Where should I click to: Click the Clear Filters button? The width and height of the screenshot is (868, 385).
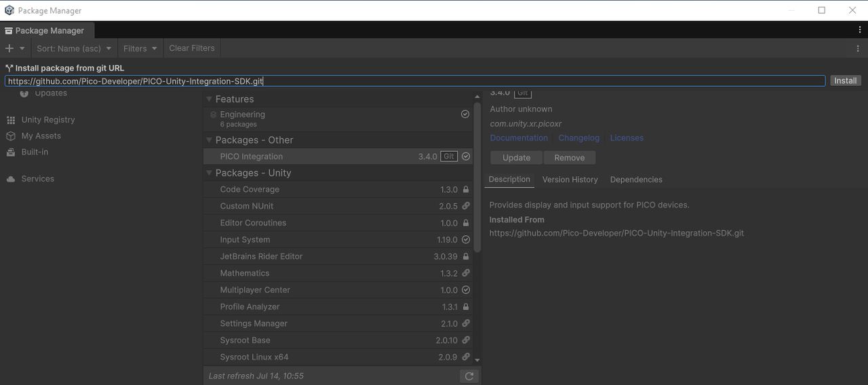(192, 48)
